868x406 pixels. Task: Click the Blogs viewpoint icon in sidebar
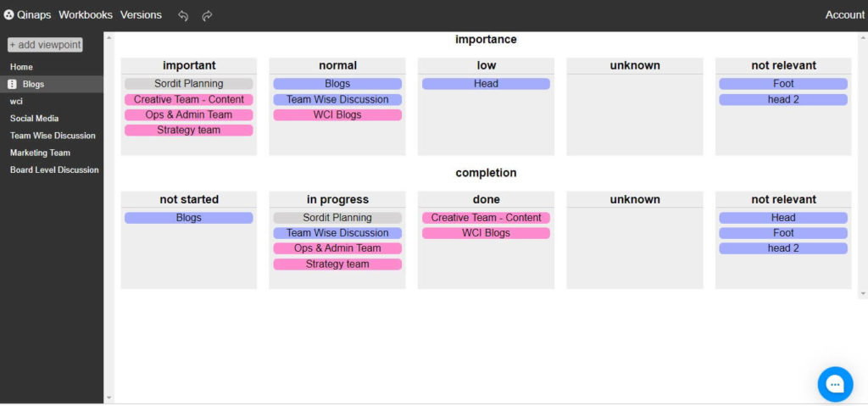click(12, 84)
